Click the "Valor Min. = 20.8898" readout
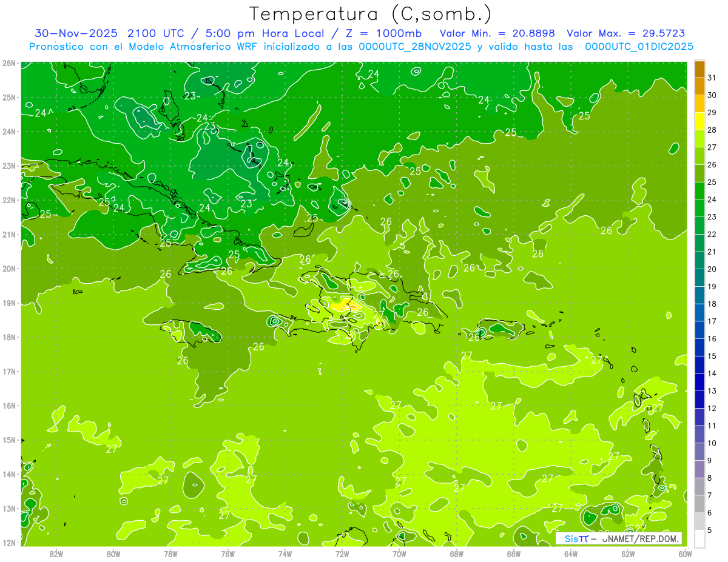Viewport: 728px width, 562px height. click(498, 33)
